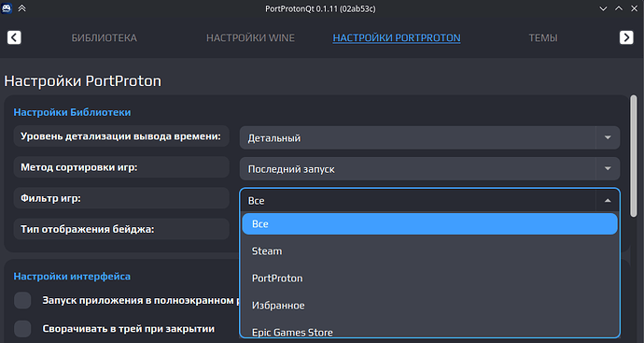Click the vertical scrollbar handle

pyautogui.click(x=634, y=156)
